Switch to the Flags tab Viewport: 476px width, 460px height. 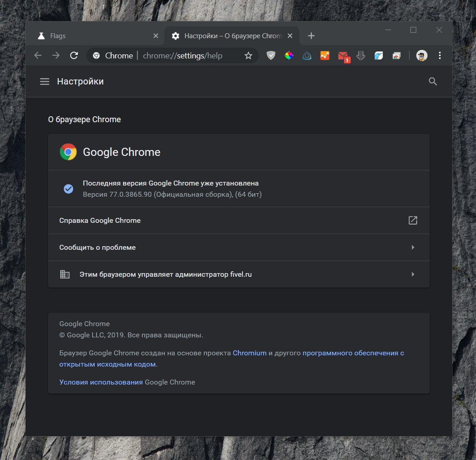click(x=96, y=36)
